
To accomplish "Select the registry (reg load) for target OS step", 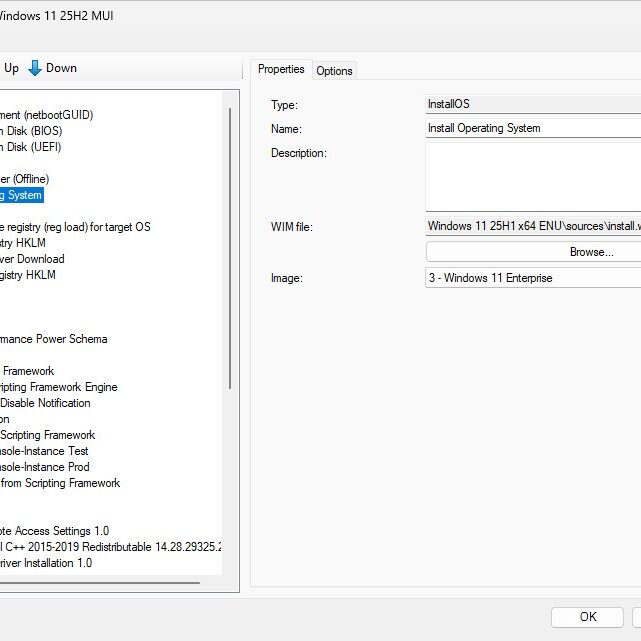I will coord(75,227).
